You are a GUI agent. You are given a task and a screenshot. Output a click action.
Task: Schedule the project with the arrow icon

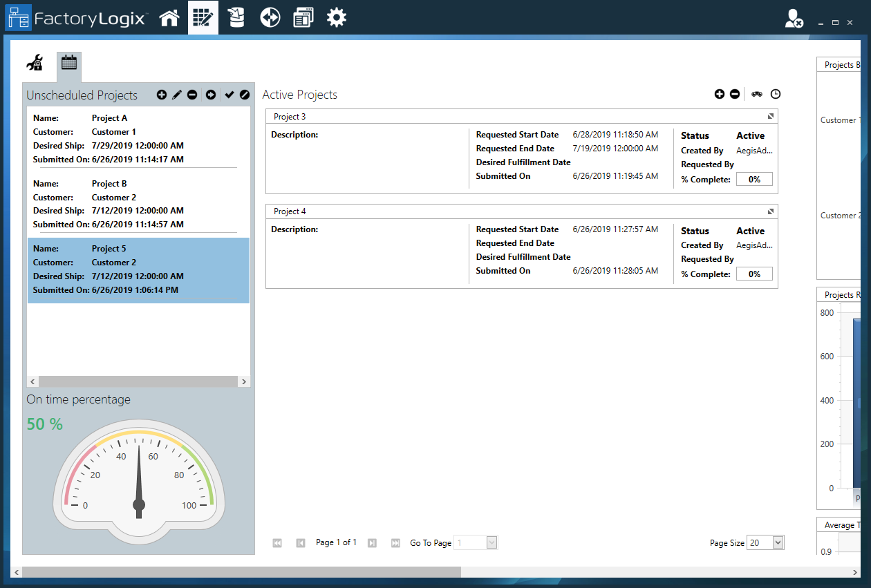click(x=210, y=95)
